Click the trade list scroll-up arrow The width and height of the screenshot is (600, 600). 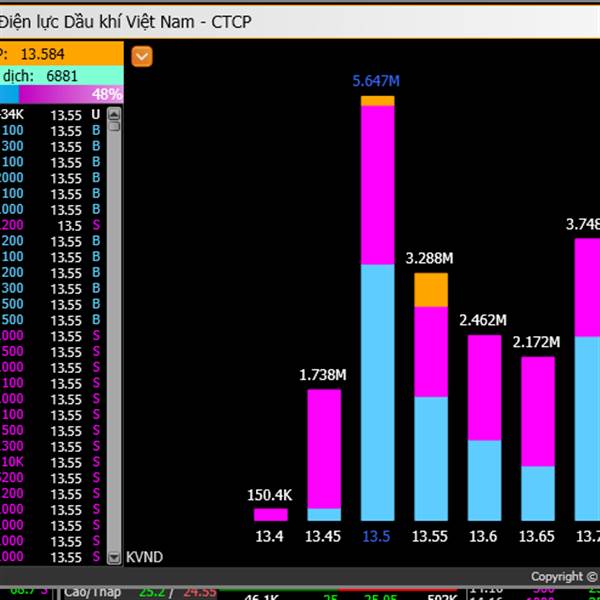point(114,114)
